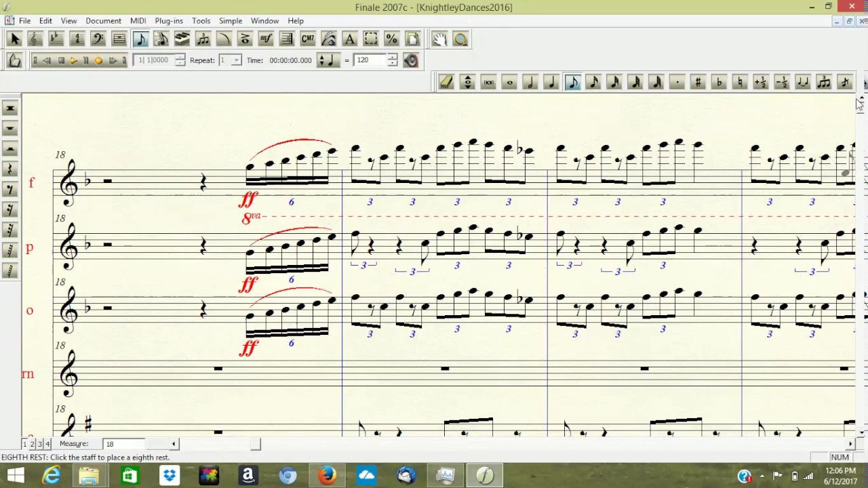Select the Eraser in Simple Entry palette

coord(446,82)
